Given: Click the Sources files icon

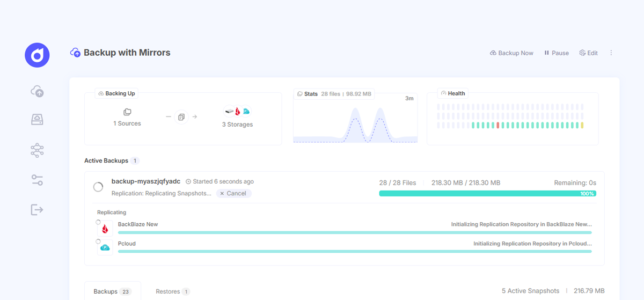Looking at the screenshot, I should (x=127, y=112).
